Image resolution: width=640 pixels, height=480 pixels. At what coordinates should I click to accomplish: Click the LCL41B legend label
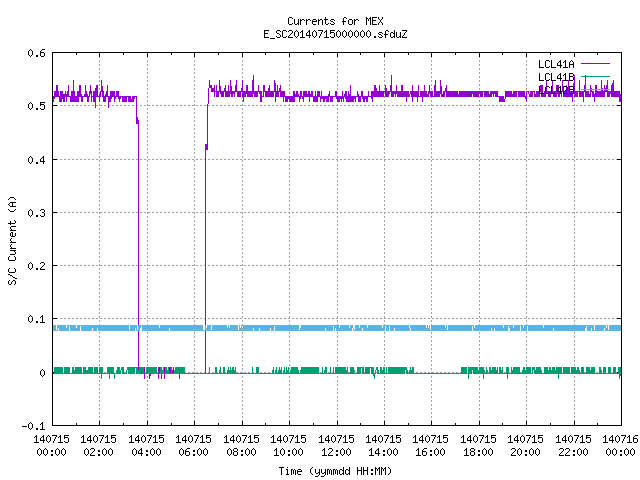point(556,77)
